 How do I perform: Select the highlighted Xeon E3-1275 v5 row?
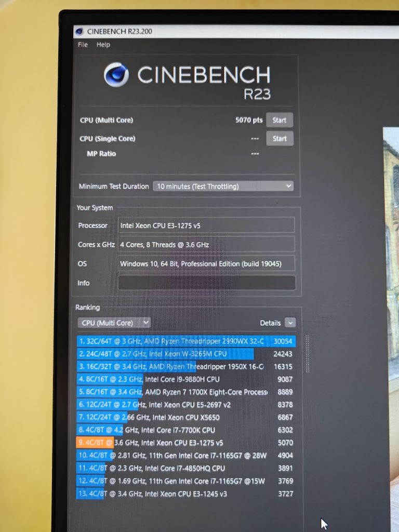click(x=185, y=443)
